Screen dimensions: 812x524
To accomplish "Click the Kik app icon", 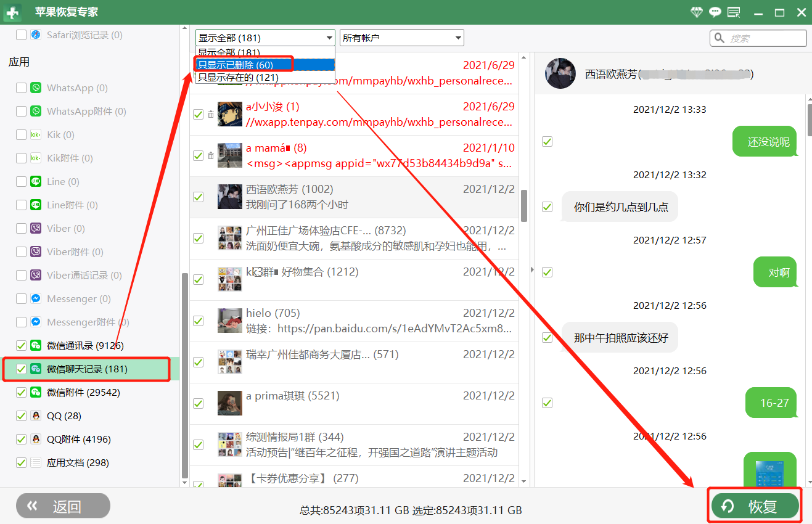I will (x=36, y=135).
